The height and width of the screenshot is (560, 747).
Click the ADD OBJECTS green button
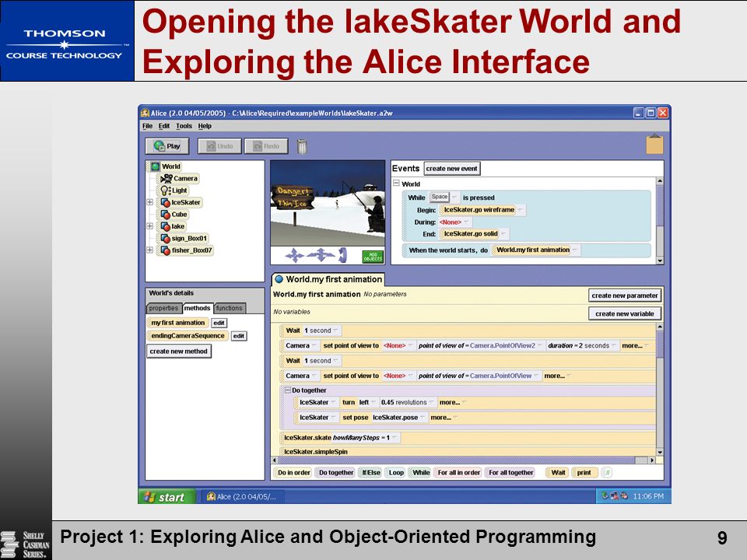coord(373,256)
